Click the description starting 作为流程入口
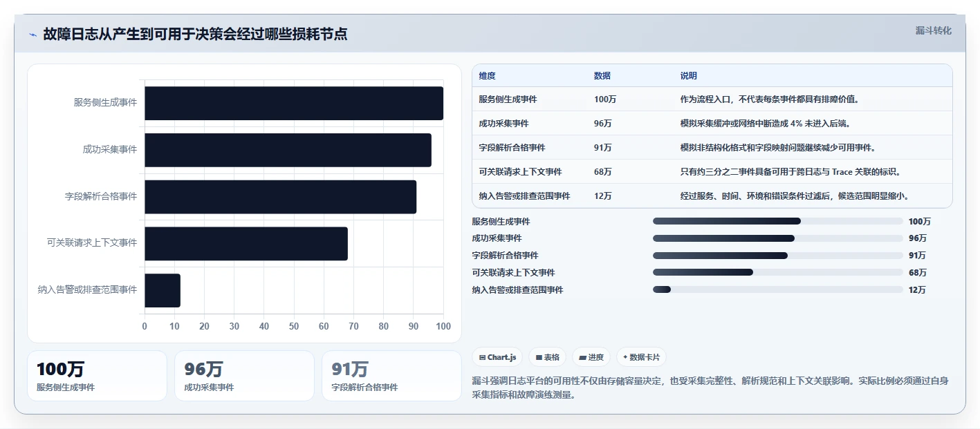The width and height of the screenshot is (980, 429). [x=770, y=99]
